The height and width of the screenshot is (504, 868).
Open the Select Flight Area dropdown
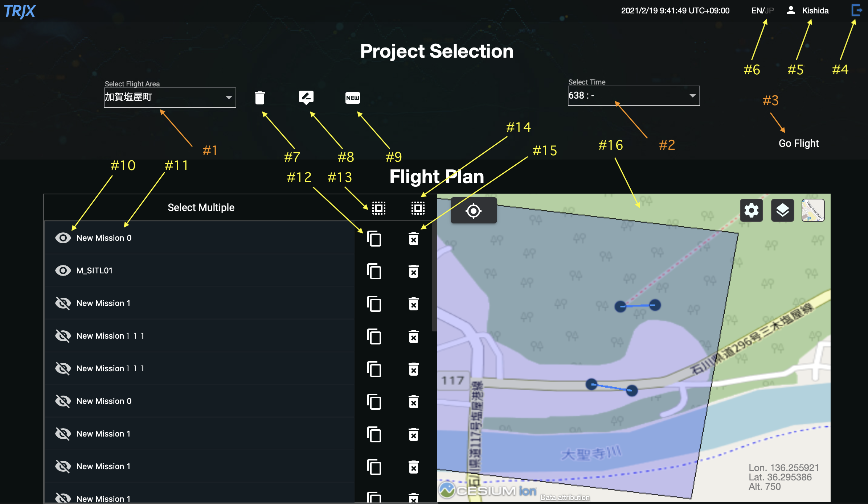[x=170, y=97]
